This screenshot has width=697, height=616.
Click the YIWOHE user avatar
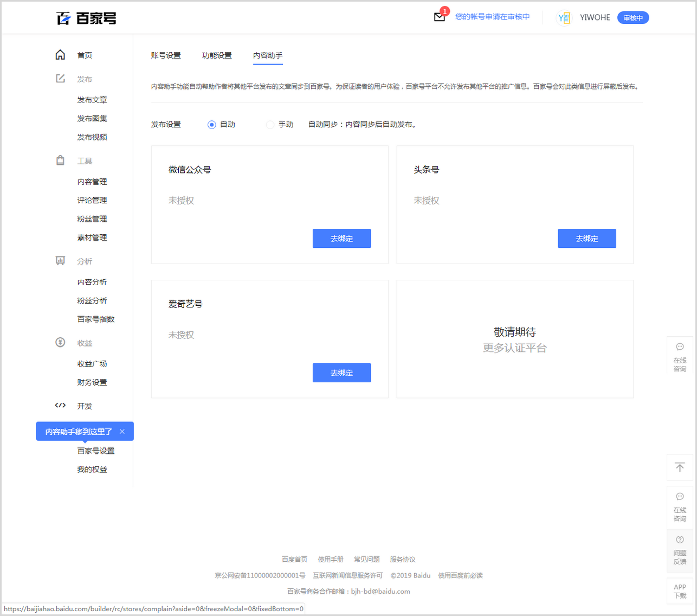(564, 17)
